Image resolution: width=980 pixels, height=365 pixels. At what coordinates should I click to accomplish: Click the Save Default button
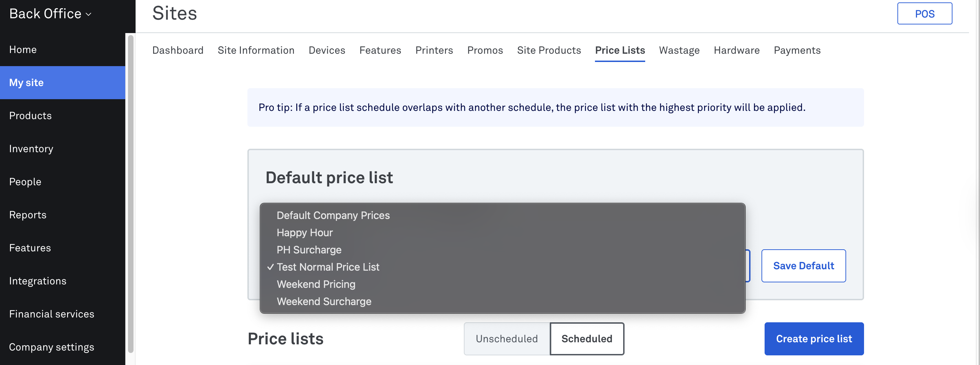coord(803,266)
